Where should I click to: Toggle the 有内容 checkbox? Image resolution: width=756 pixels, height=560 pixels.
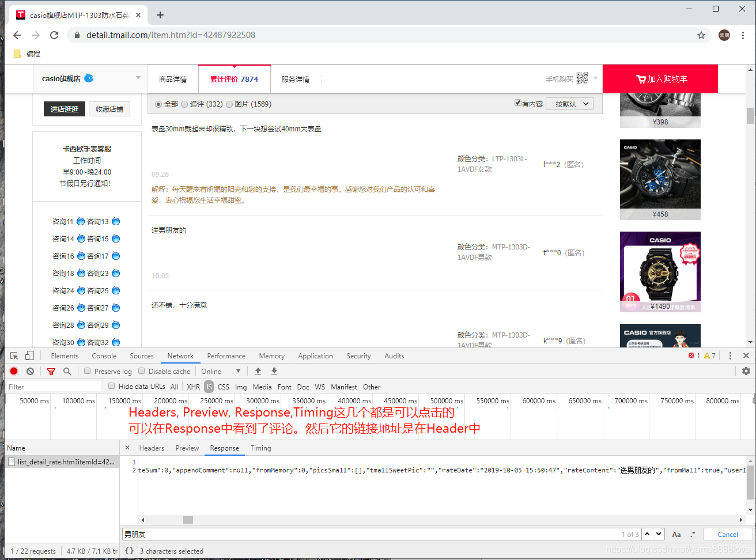click(x=518, y=103)
